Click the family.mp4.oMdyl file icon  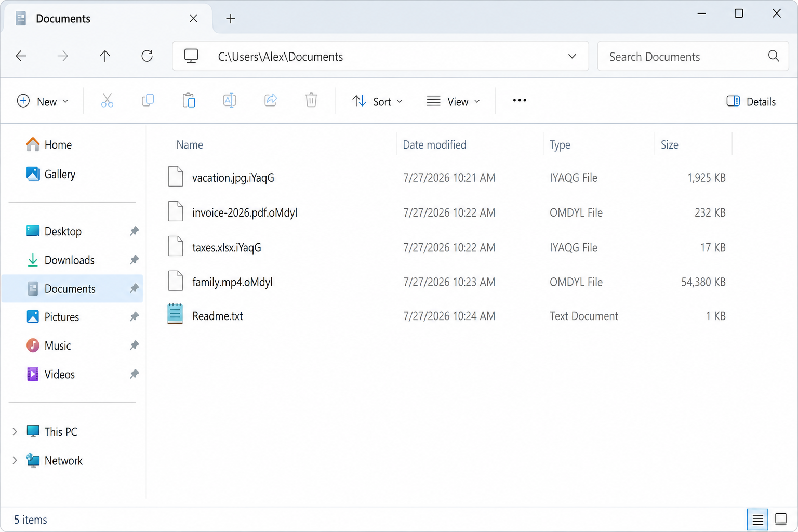pyautogui.click(x=176, y=281)
